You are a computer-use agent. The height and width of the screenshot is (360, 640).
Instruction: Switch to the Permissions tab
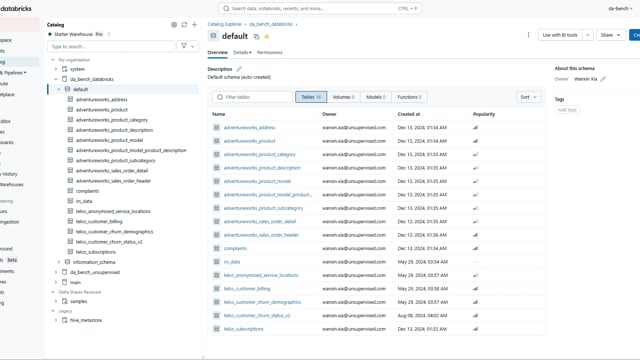click(x=269, y=53)
